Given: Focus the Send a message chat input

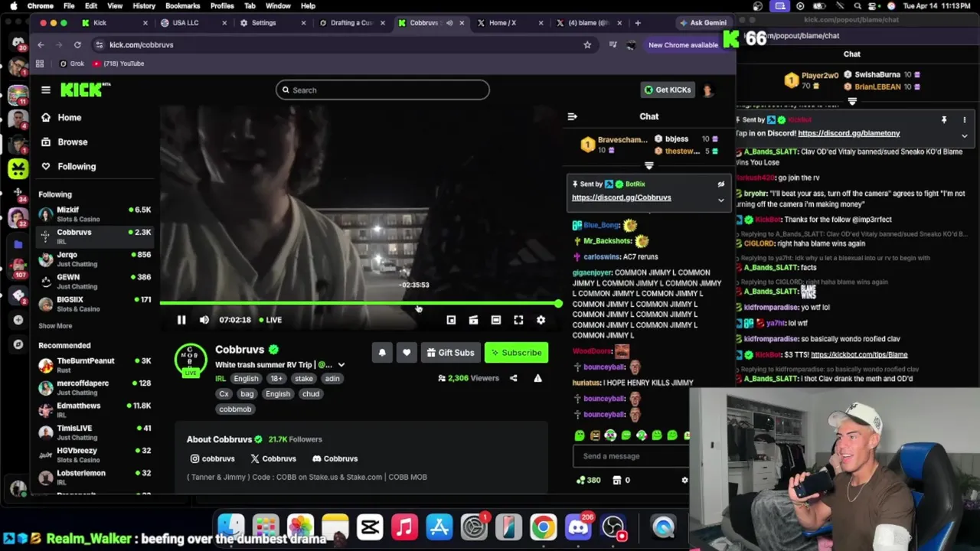Looking at the screenshot, I should (631, 456).
